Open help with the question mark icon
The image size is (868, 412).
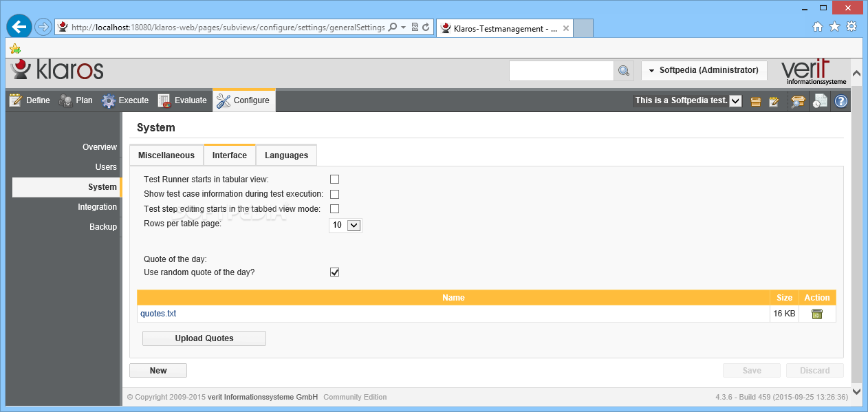click(x=840, y=101)
